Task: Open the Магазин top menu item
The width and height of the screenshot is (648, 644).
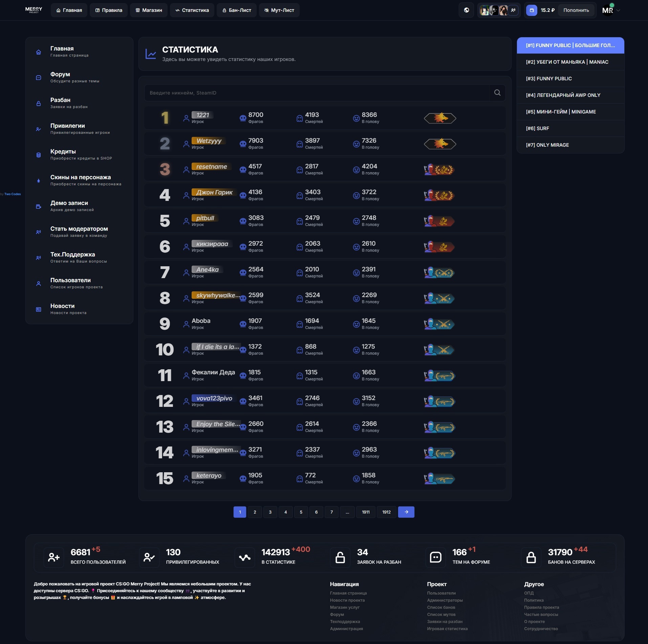Action: [149, 10]
